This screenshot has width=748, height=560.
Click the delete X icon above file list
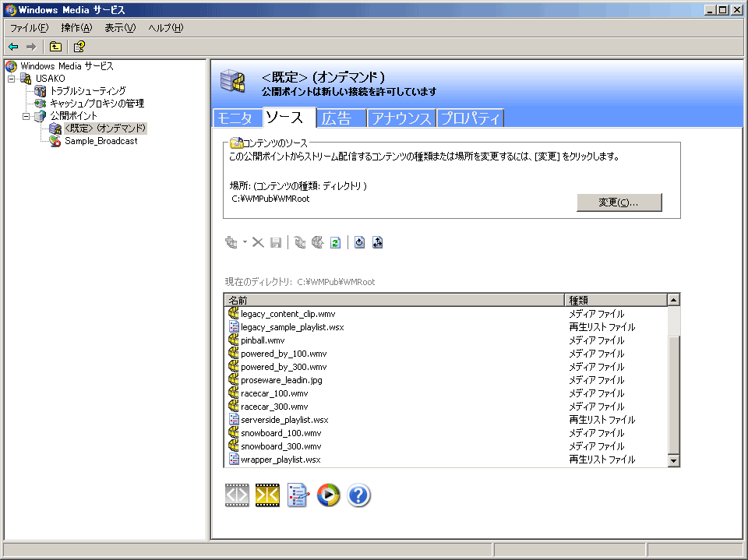[258, 242]
